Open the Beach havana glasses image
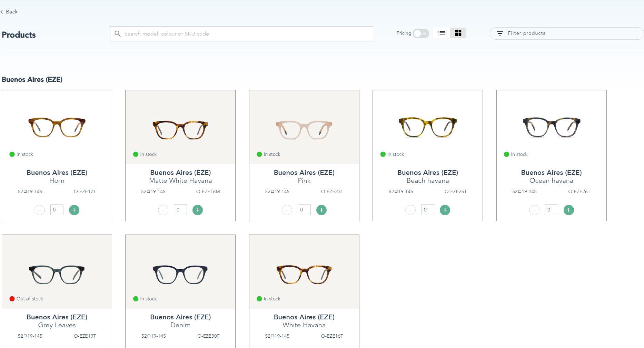Viewport: 644px width, 348px height. coord(428,127)
